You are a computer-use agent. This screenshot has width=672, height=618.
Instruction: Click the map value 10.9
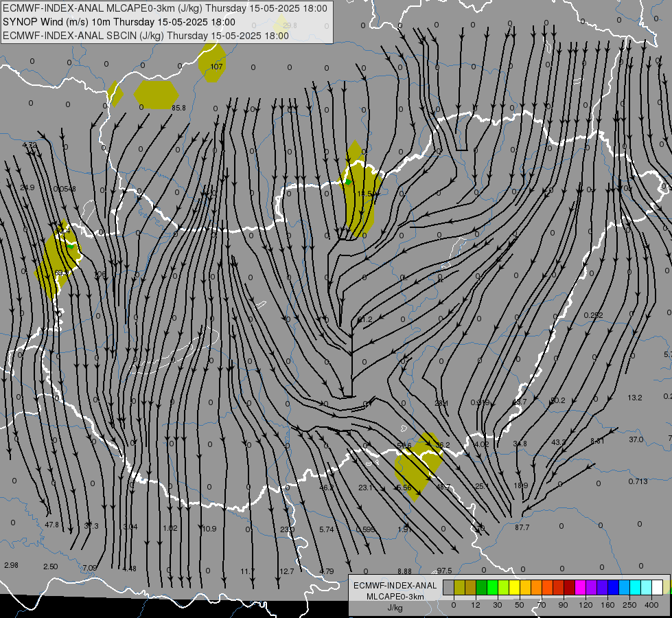[209, 529]
